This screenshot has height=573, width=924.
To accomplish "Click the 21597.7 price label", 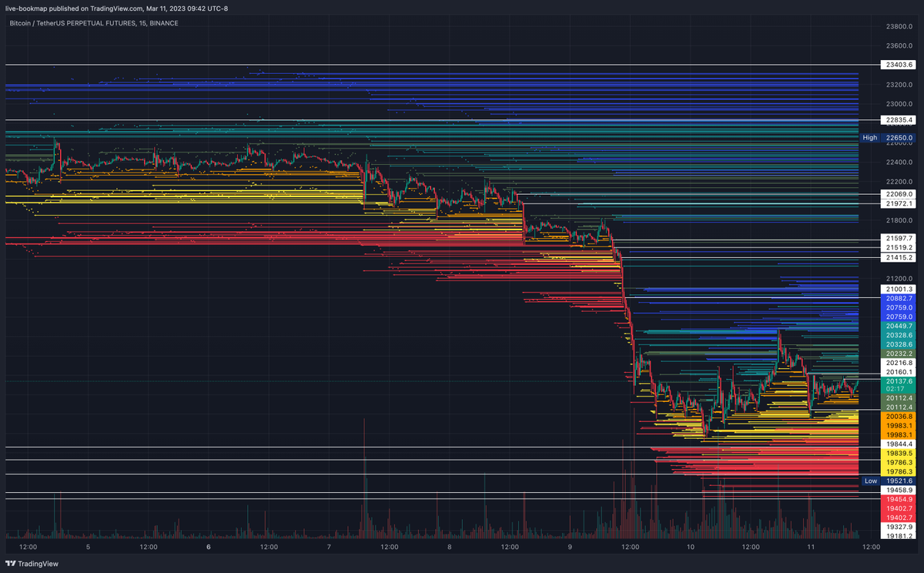I will point(899,239).
